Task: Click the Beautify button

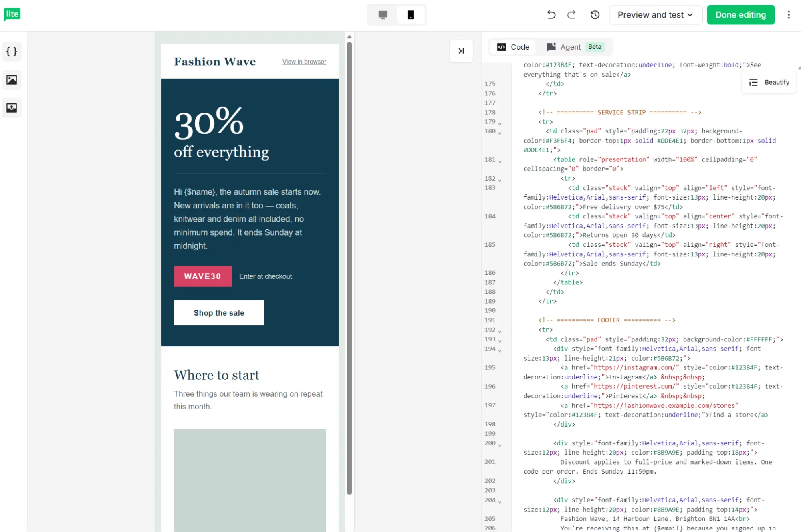Action: click(769, 82)
